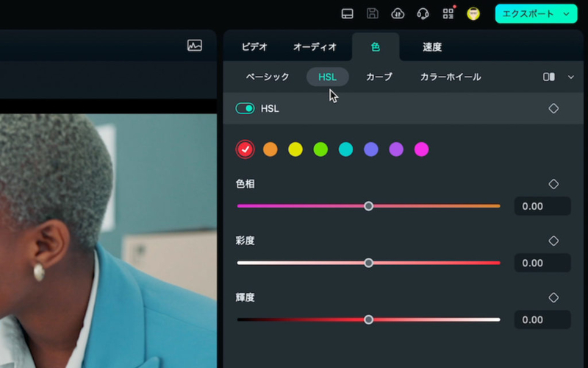Screen dimensions: 588x368
Task: Select the magenta color swatch
Action: pyautogui.click(x=421, y=149)
